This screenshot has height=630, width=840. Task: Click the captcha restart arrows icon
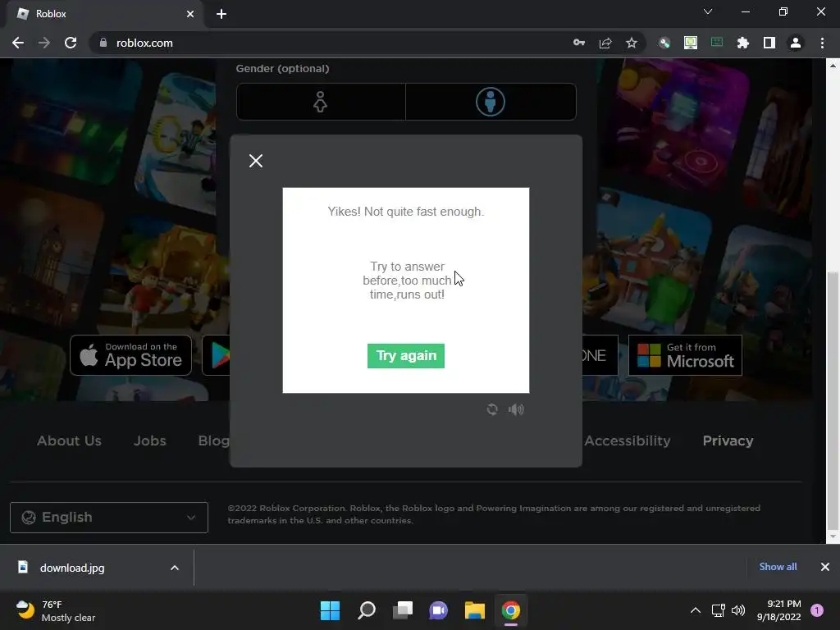click(492, 410)
